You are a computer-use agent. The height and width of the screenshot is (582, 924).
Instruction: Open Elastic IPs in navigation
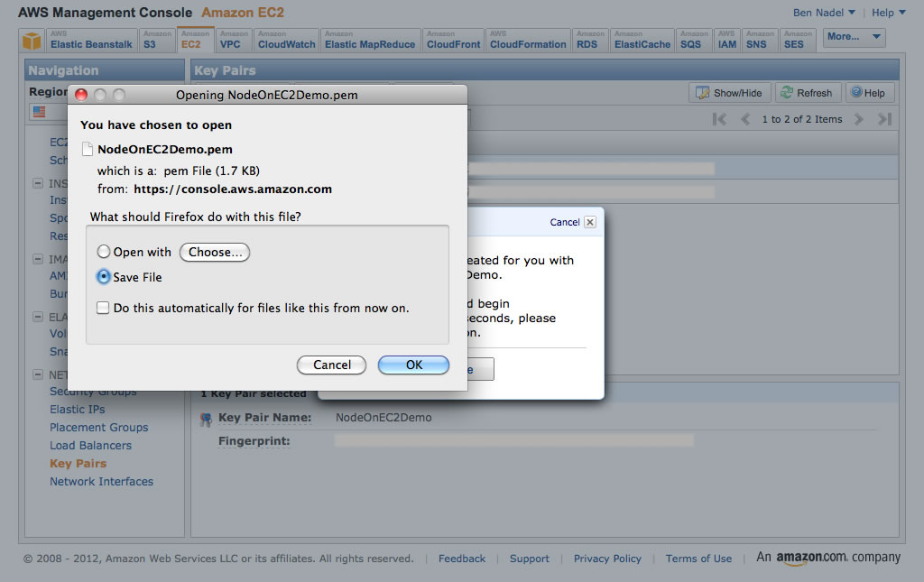(x=78, y=409)
